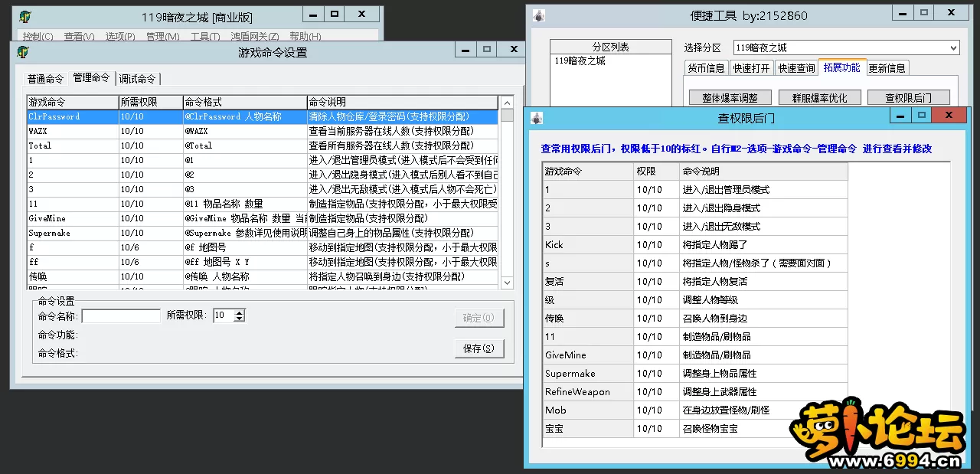Increase 所需权限 with the spinner up arrow
This screenshot has height=474, width=980.
pyautogui.click(x=240, y=312)
